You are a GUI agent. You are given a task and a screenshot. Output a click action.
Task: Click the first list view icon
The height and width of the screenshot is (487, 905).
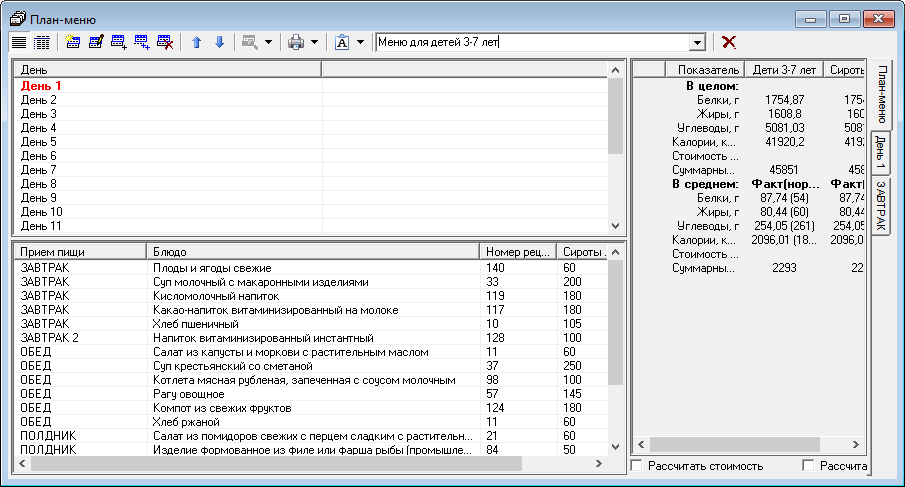click(19, 42)
